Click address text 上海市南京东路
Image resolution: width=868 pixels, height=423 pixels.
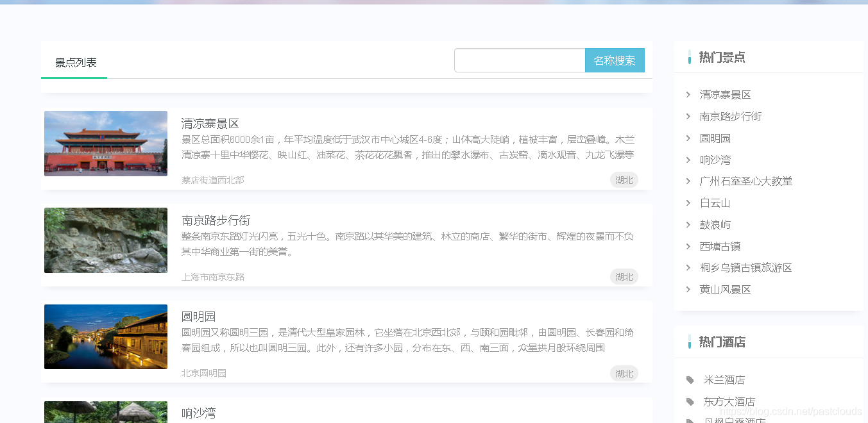pyautogui.click(x=213, y=277)
